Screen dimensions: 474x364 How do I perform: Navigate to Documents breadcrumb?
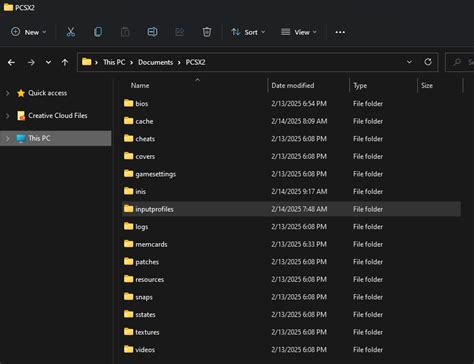click(x=155, y=62)
